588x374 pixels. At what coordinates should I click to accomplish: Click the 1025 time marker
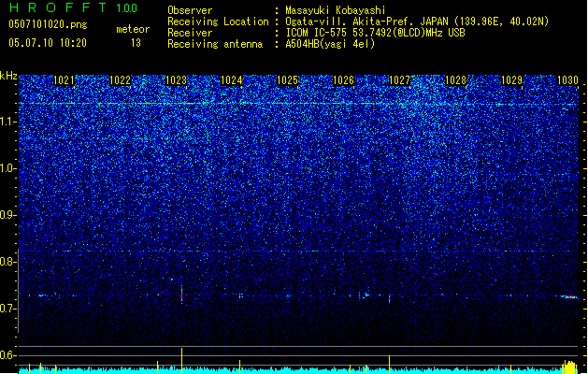(288, 80)
